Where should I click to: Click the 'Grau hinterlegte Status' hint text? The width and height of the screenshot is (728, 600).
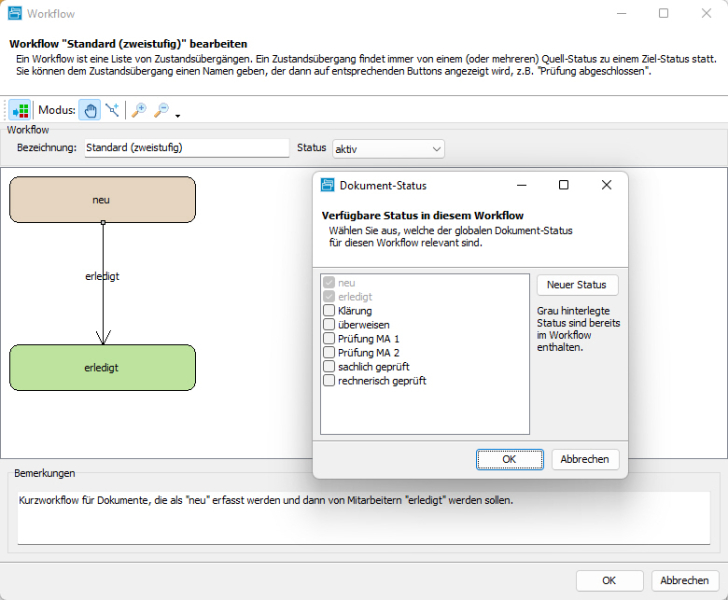point(578,329)
